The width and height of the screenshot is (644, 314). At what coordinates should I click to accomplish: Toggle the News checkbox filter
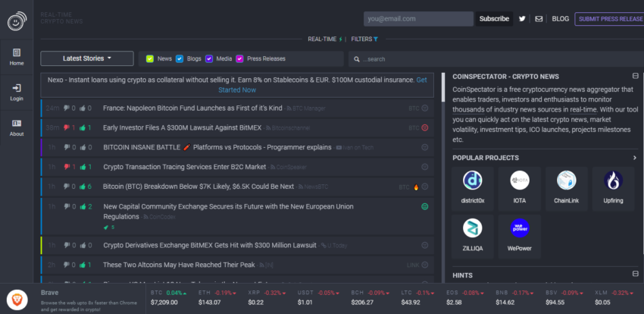pyautogui.click(x=150, y=58)
